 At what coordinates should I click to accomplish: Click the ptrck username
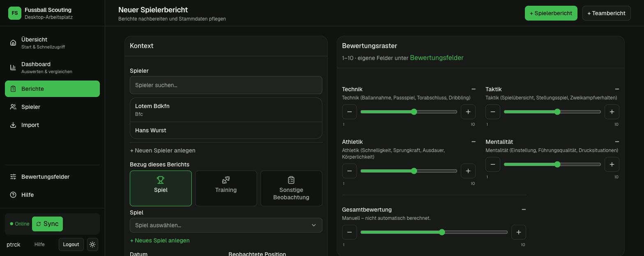[14, 244]
